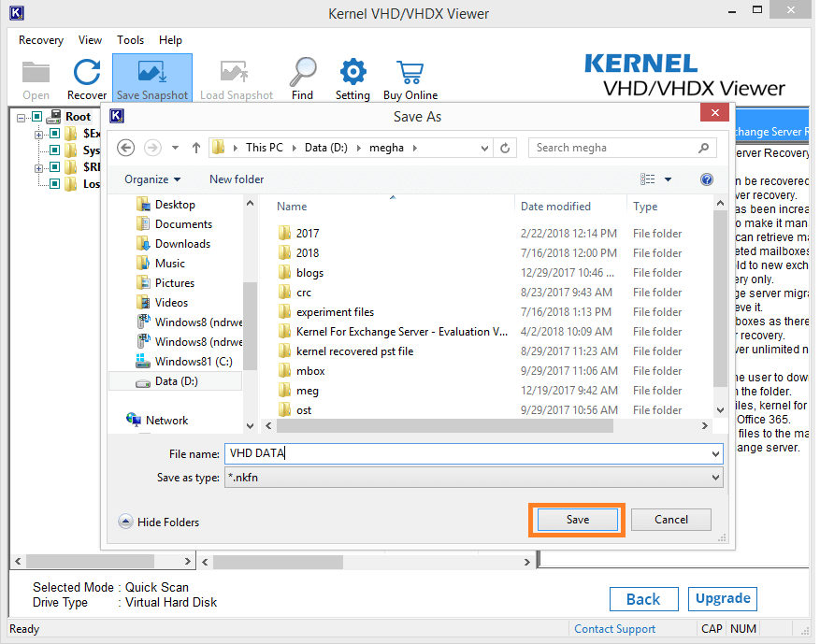Select Music in navigation pane
The height and width of the screenshot is (644, 820).
pos(161,264)
